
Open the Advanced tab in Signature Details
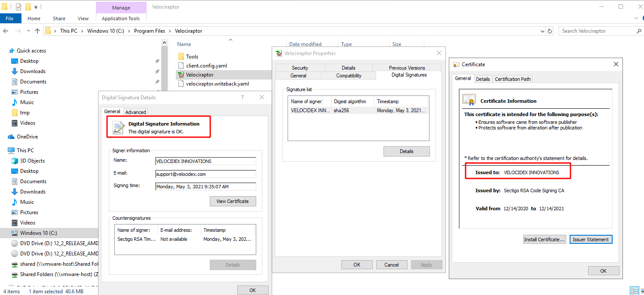point(135,112)
